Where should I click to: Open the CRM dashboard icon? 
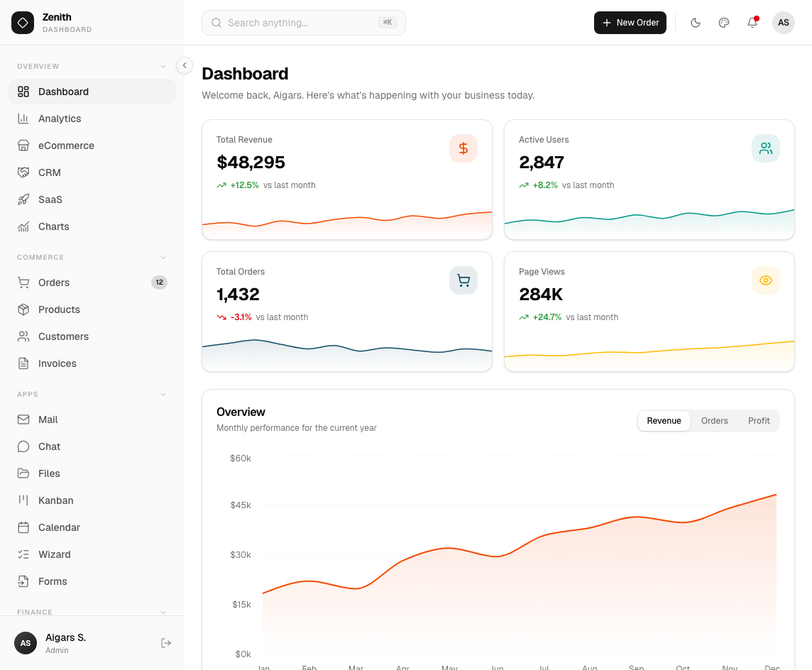coord(23,172)
